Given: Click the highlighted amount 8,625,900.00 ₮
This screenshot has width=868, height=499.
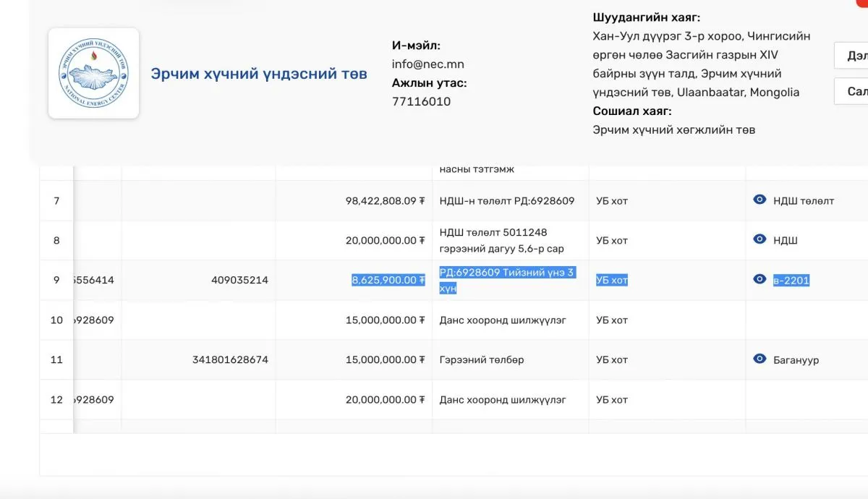Looking at the screenshot, I should [x=388, y=281].
